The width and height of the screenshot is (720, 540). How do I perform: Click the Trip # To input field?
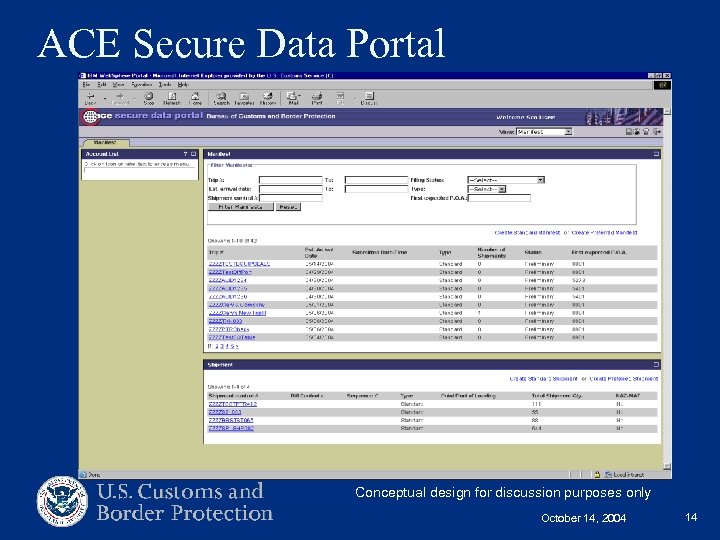coord(376,180)
